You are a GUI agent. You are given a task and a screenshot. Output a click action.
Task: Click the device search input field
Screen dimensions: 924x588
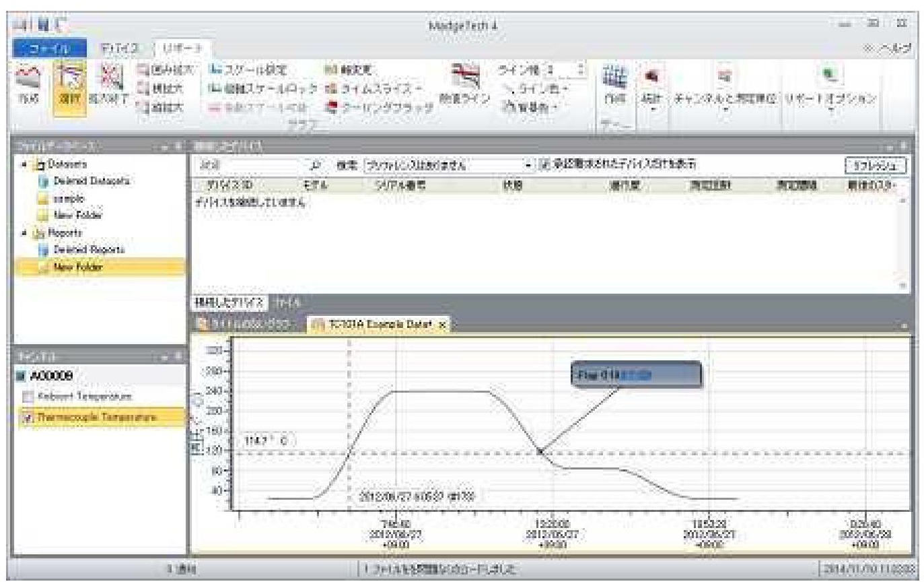249,165
